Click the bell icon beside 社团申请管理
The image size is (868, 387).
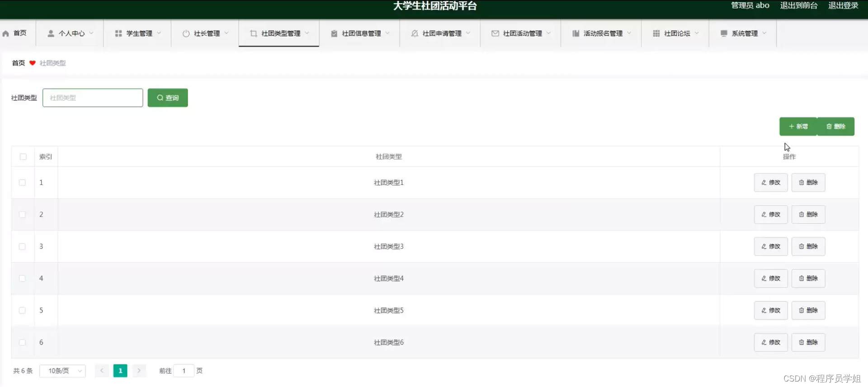pos(415,33)
